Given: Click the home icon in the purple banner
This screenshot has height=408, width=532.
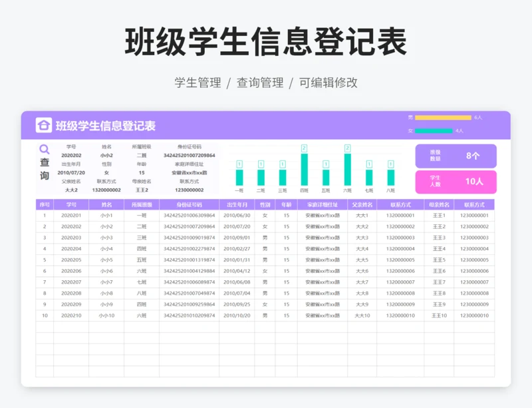Looking at the screenshot, I should pyautogui.click(x=44, y=125).
